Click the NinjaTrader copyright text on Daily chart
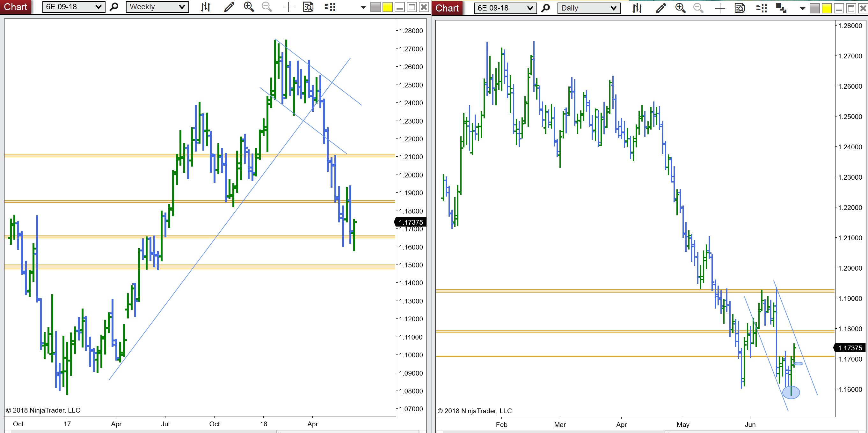 pyautogui.click(x=474, y=411)
